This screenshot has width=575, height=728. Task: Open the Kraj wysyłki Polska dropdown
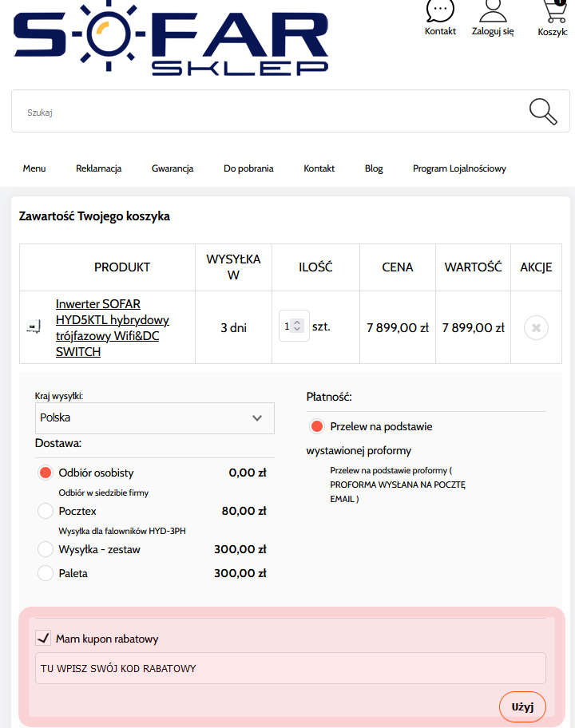155,417
